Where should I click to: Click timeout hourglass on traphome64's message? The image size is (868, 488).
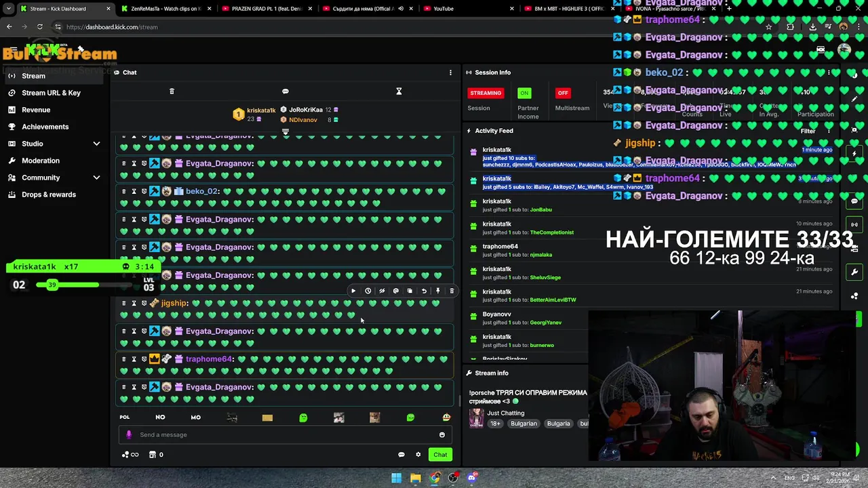(x=134, y=359)
